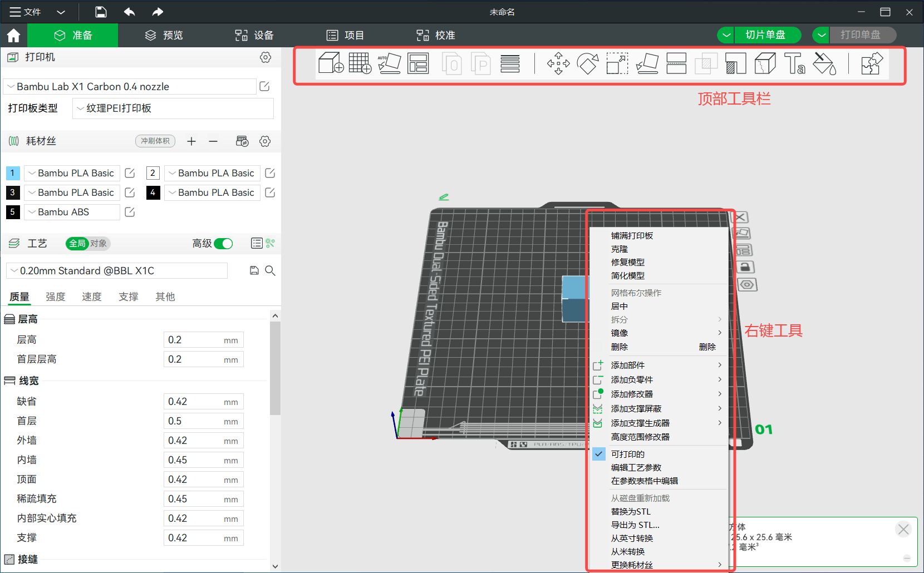Open the Cut tool
The height and width of the screenshot is (573, 924).
pyautogui.click(x=676, y=63)
